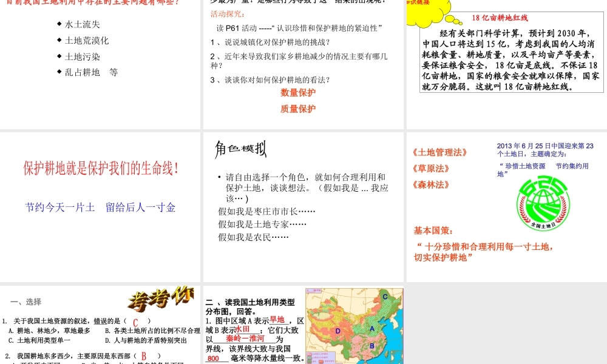Click the 《森林法》 text

[x=431, y=185]
